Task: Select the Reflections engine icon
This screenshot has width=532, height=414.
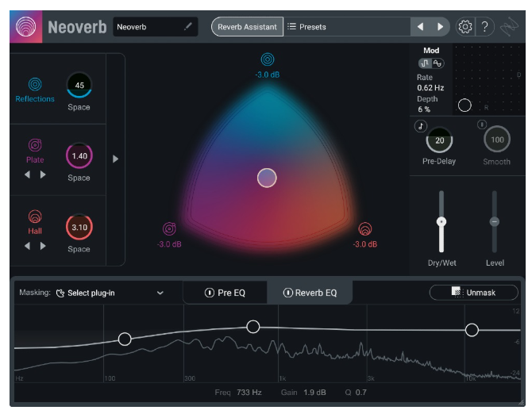Action: tap(35, 84)
